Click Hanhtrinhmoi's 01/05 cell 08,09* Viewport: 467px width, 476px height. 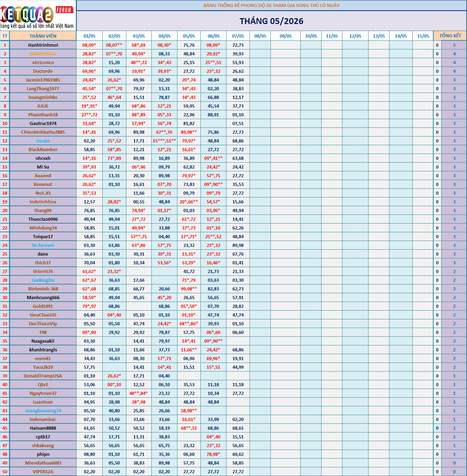click(x=89, y=45)
